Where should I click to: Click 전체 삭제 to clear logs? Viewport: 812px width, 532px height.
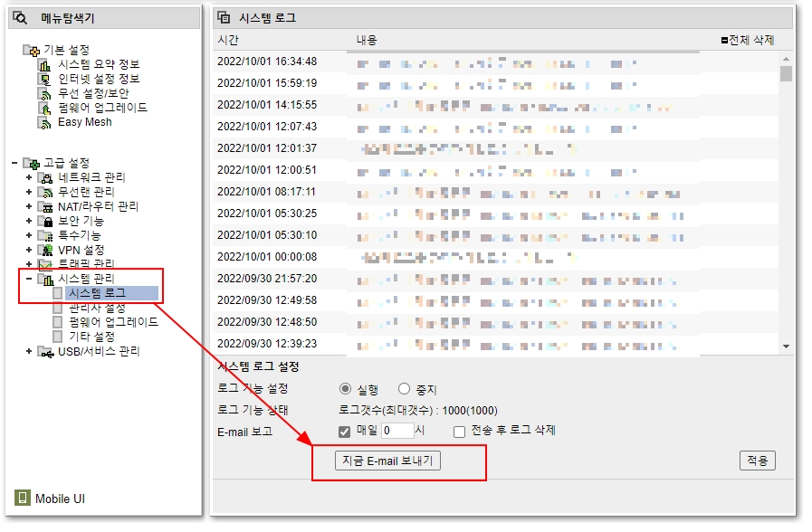(x=748, y=40)
